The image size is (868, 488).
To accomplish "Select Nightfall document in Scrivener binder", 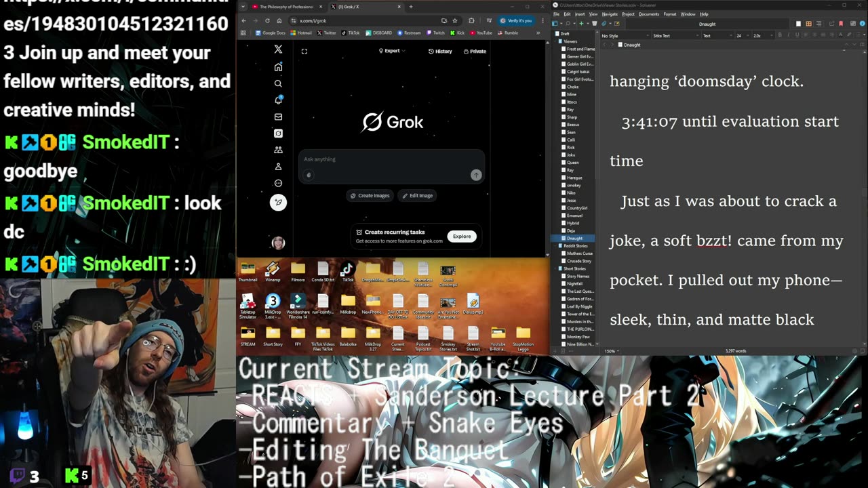I will pos(570,284).
